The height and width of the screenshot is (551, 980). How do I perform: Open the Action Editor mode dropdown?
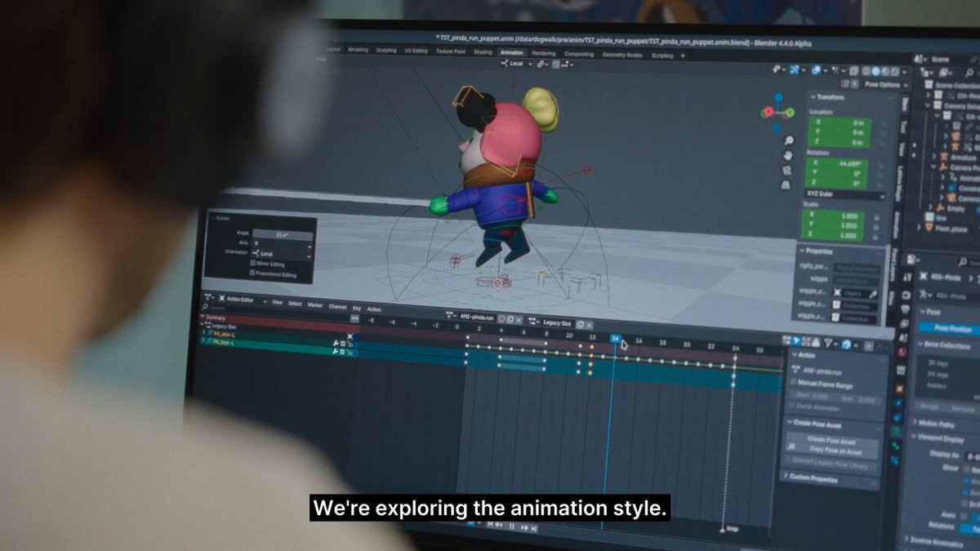[241, 300]
